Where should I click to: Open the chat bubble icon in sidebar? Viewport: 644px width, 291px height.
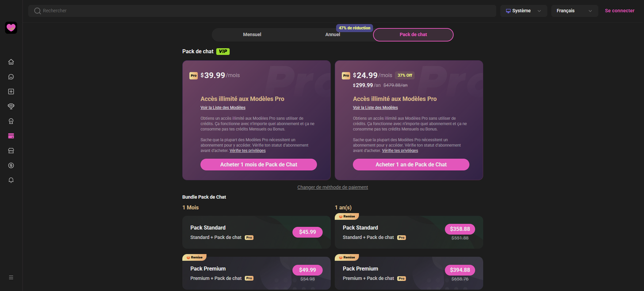(11, 77)
